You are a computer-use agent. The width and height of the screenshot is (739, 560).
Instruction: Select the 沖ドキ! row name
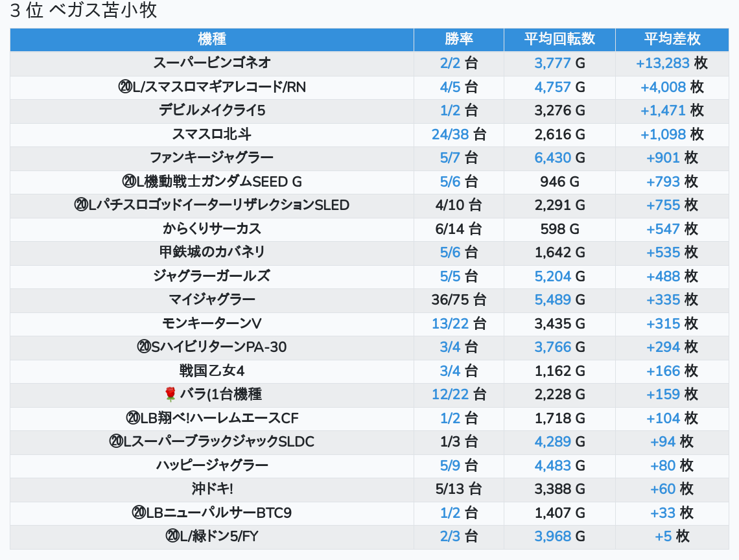click(211, 489)
